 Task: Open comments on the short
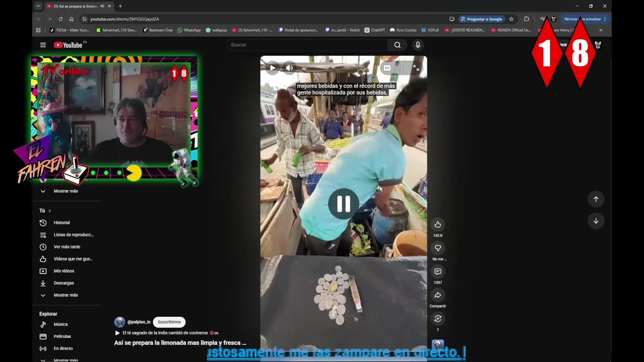[x=438, y=271]
